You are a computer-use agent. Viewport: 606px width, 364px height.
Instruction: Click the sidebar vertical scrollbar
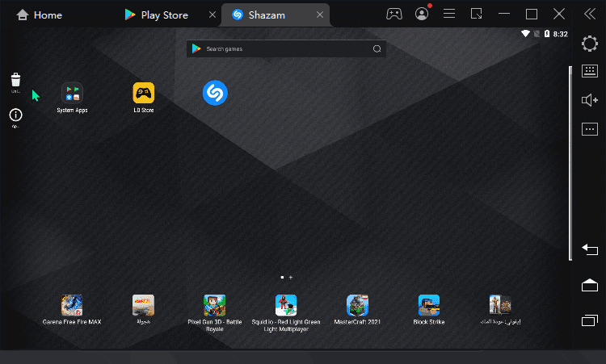[x=570, y=163]
